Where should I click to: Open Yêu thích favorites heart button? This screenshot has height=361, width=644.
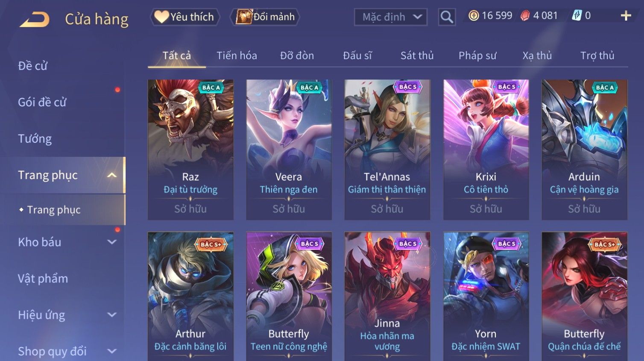185,17
